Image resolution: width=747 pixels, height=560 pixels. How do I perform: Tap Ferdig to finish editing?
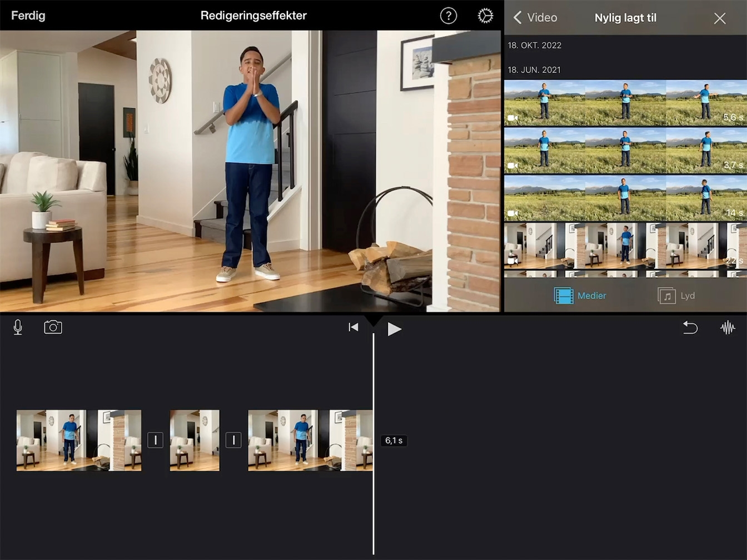[x=28, y=16]
